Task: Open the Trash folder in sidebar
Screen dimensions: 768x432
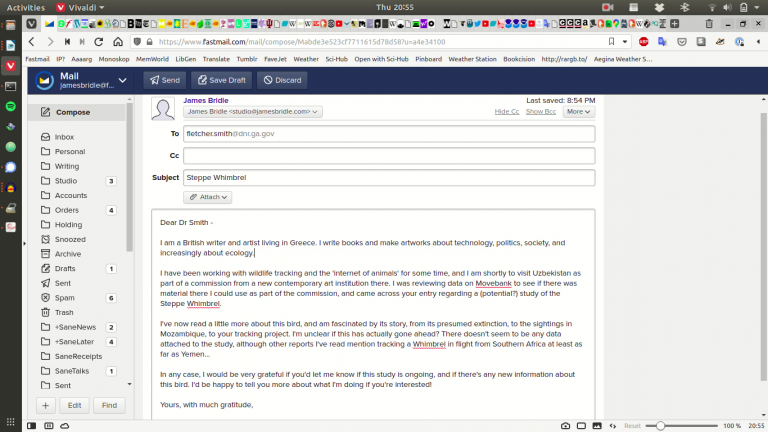Action: pyautogui.click(x=64, y=313)
